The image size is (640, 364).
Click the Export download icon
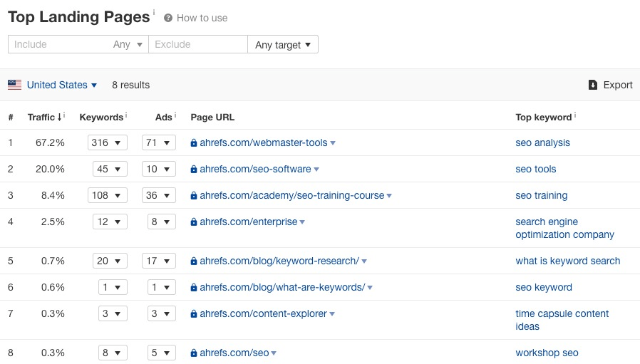pos(593,85)
